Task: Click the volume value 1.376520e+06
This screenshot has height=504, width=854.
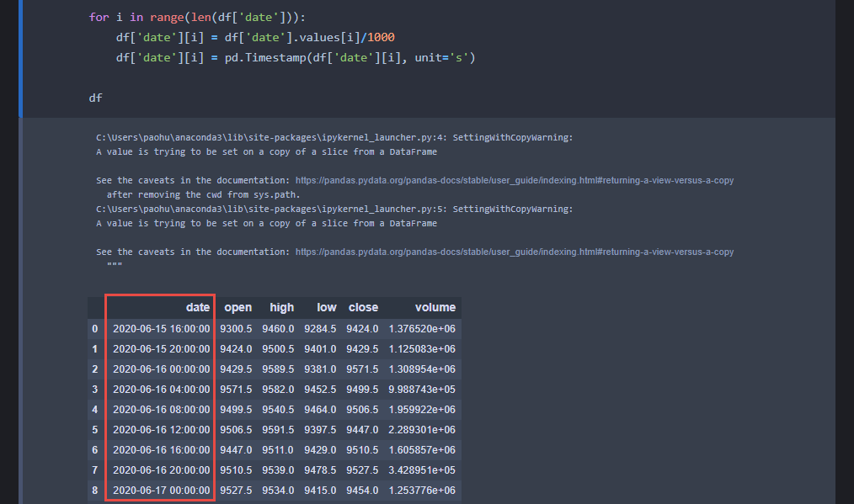Action: point(421,328)
